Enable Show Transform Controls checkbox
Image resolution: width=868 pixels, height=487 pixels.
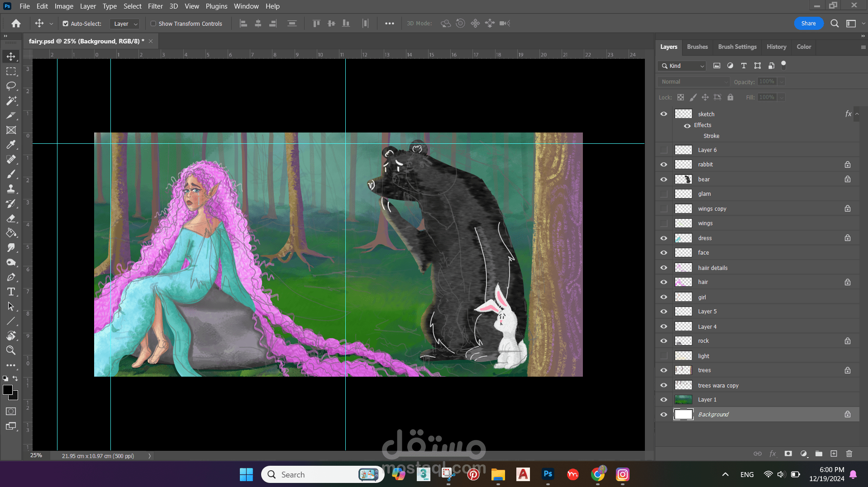pyautogui.click(x=153, y=24)
